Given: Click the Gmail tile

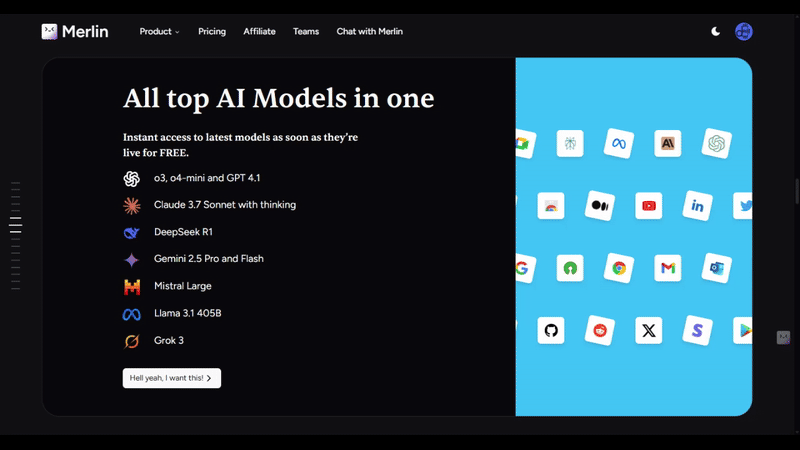Looking at the screenshot, I should 667,268.
